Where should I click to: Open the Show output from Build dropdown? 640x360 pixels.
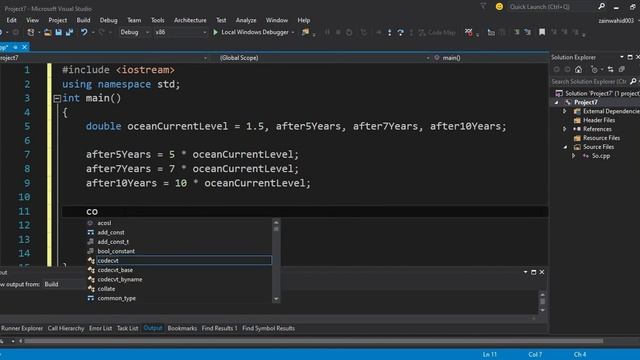[x=63, y=284]
